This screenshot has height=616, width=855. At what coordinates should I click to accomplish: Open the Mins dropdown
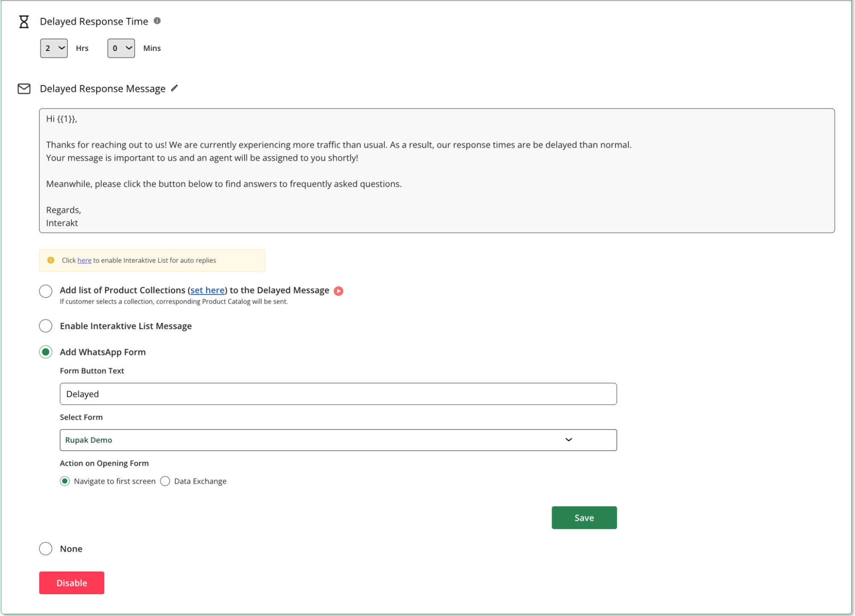(121, 48)
